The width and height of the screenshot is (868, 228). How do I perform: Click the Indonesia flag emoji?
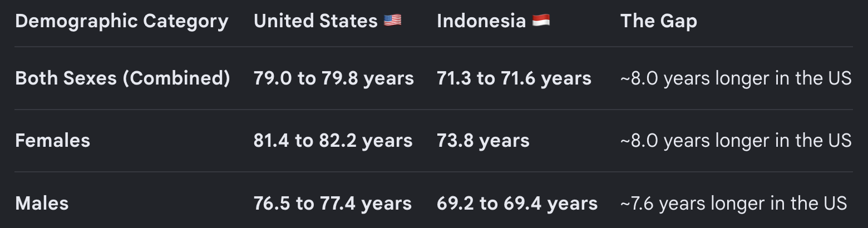pyautogui.click(x=541, y=21)
